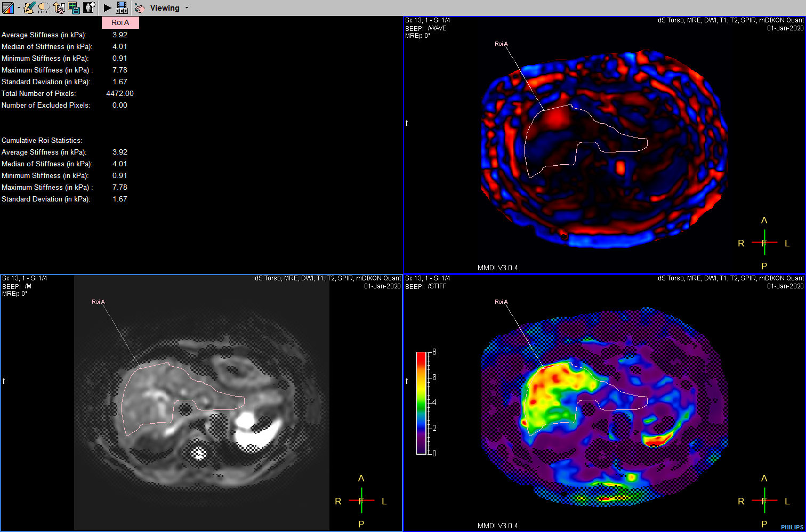Image resolution: width=806 pixels, height=532 pixels.
Task: Click the save screenshot icon
Action: pyautogui.click(x=73, y=7)
